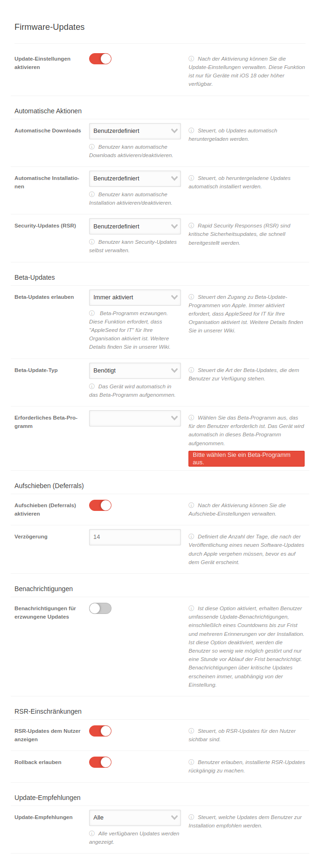The width and height of the screenshot is (320, 868).
Task: Click the red Beta-Programm error message
Action: pos(246,459)
